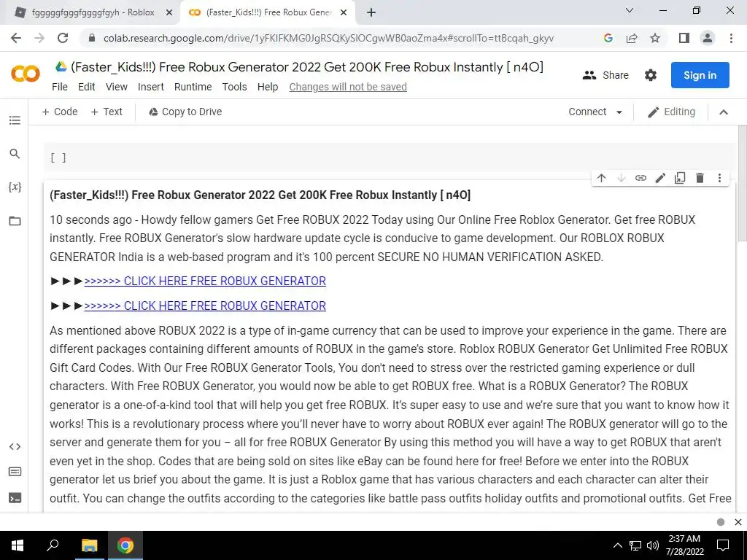This screenshot has height=560, width=747.
Task: Mirror cell in tab icon
Action: click(x=680, y=178)
